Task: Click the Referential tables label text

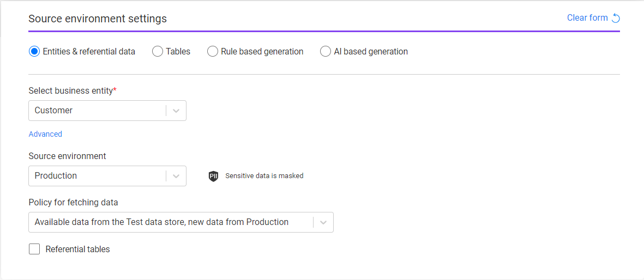Action: coord(77,249)
